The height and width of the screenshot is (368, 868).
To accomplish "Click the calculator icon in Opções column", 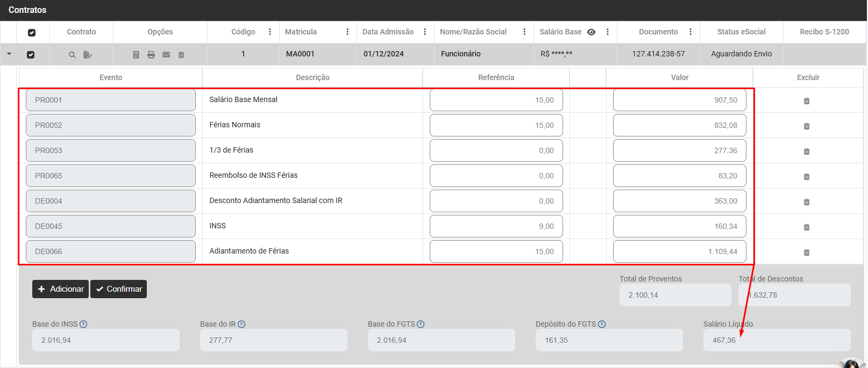I will click(x=136, y=55).
